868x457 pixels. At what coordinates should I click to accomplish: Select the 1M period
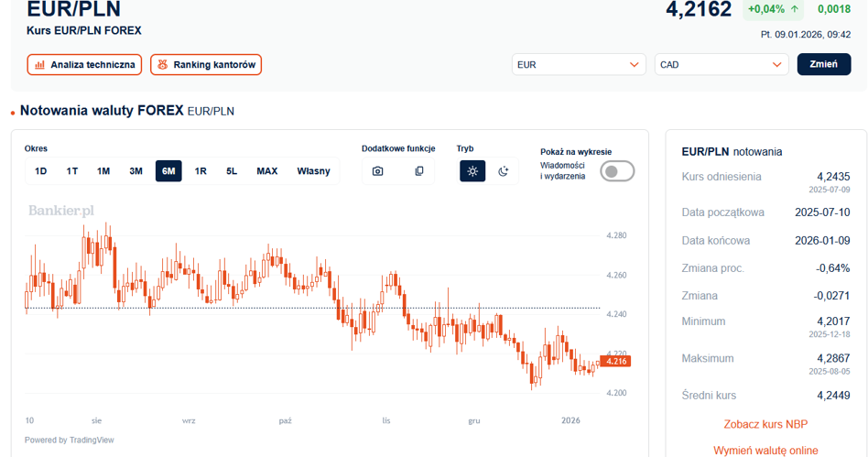(x=103, y=171)
